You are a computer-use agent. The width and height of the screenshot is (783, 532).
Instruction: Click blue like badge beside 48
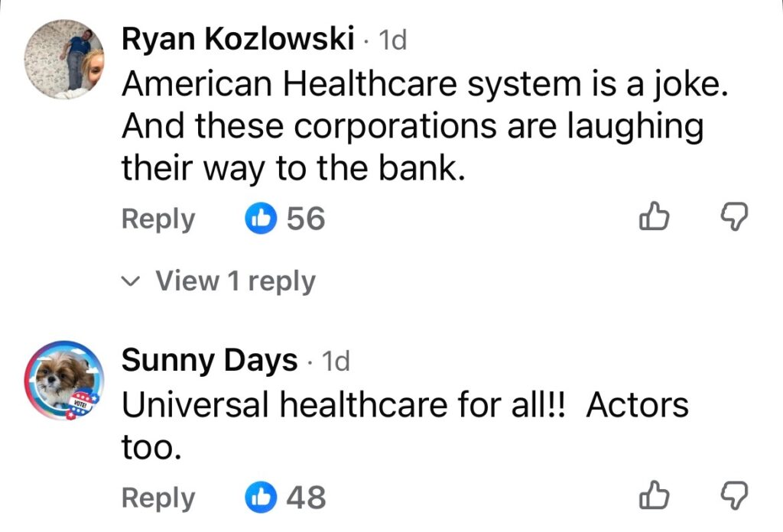click(260, 498)
